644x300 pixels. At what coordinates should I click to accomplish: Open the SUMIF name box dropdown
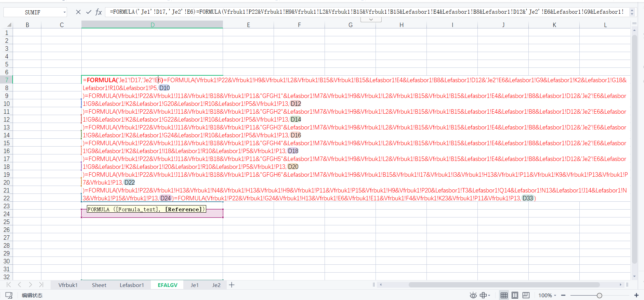(x=64, y=12)
